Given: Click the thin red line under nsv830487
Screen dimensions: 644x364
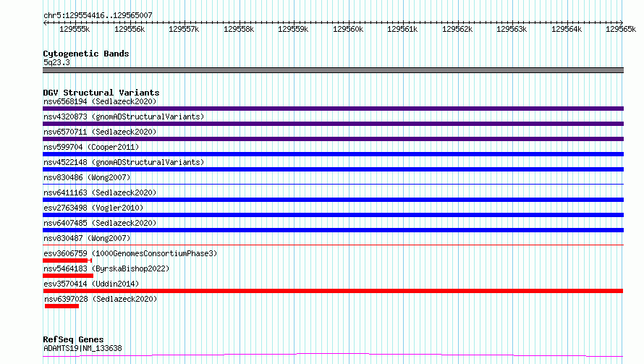Looking at the screenshot, I should [x=333, y=245].
